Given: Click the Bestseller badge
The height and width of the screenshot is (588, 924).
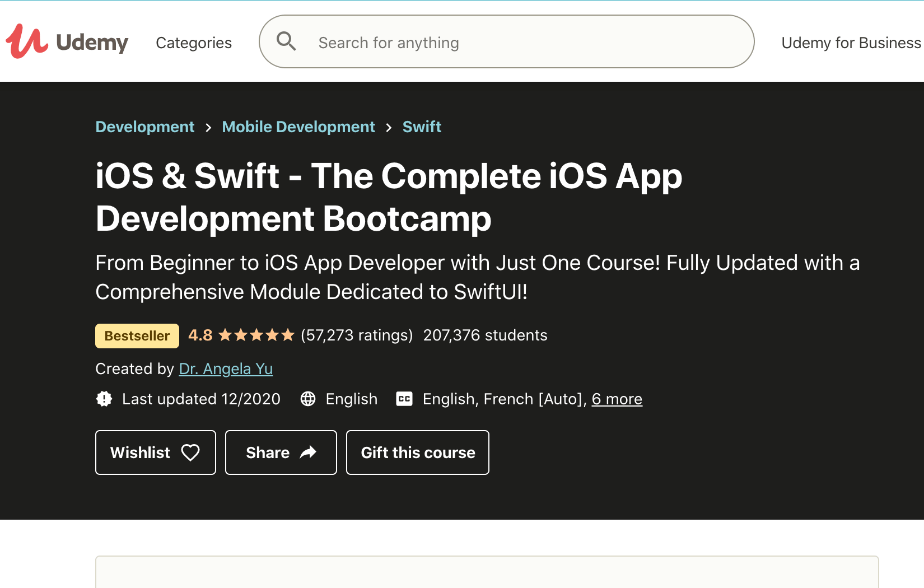Looking at the screenshot, I should (x=137, y=336).
